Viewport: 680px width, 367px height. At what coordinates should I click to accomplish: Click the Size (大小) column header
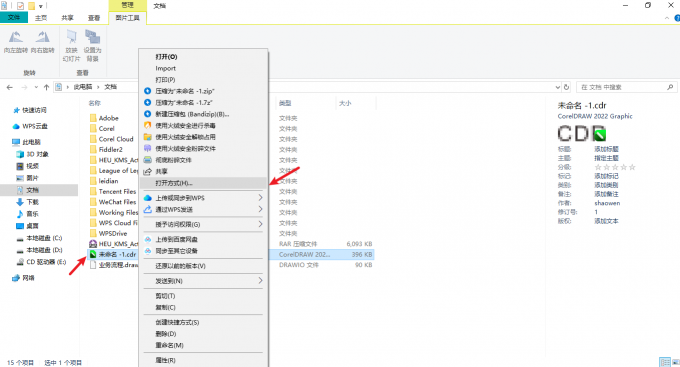345,103
